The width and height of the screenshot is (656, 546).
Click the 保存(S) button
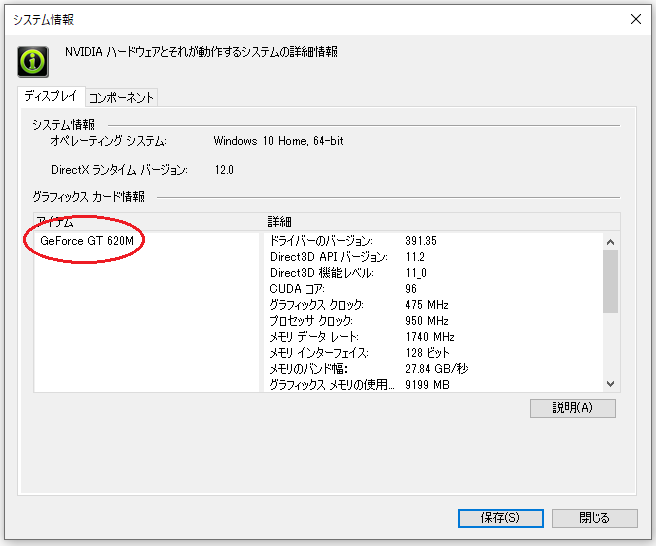click(501, 518)
